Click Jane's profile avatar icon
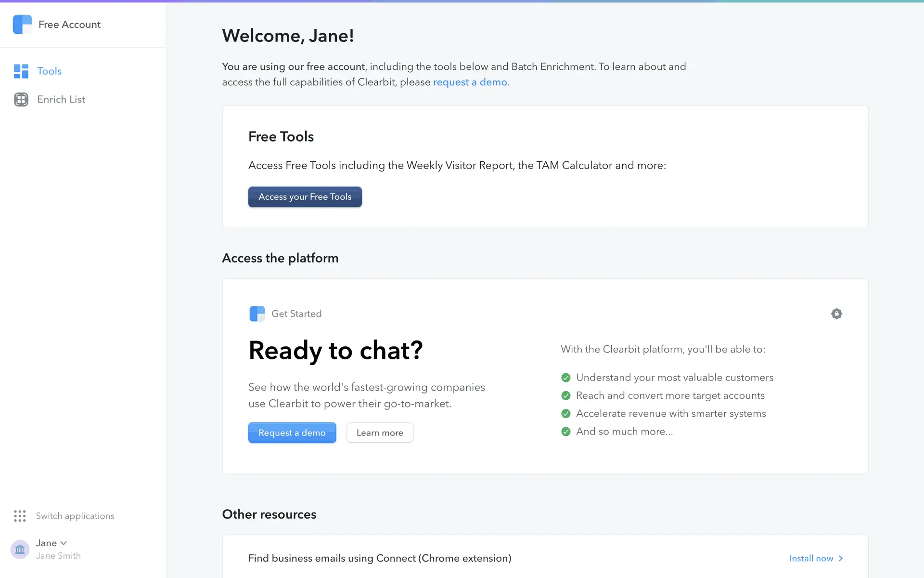Image resolution: width=924 pixels, height=578 pixels. coord(20,549)
